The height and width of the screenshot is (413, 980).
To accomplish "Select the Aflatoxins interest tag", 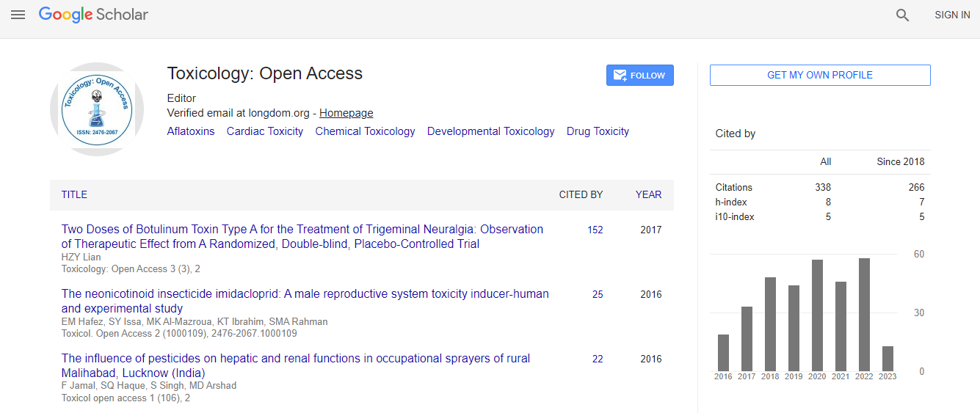I will [191, 131].
